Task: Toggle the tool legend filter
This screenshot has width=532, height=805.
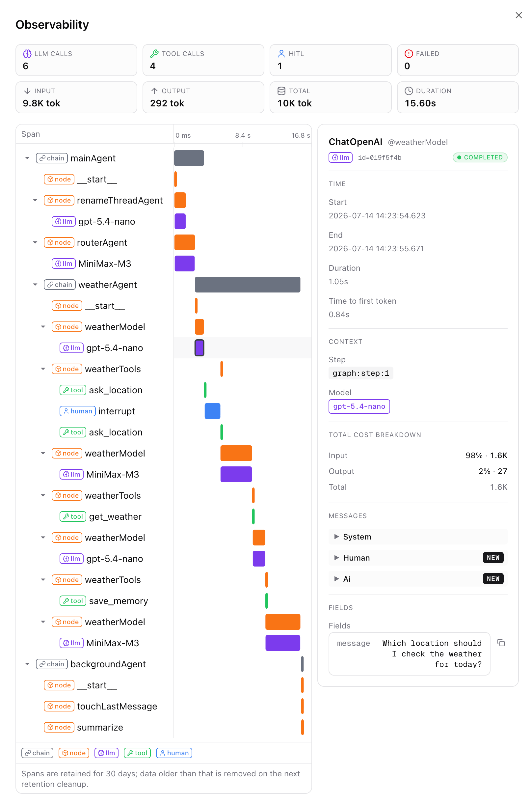Action: tap(137, 753)
